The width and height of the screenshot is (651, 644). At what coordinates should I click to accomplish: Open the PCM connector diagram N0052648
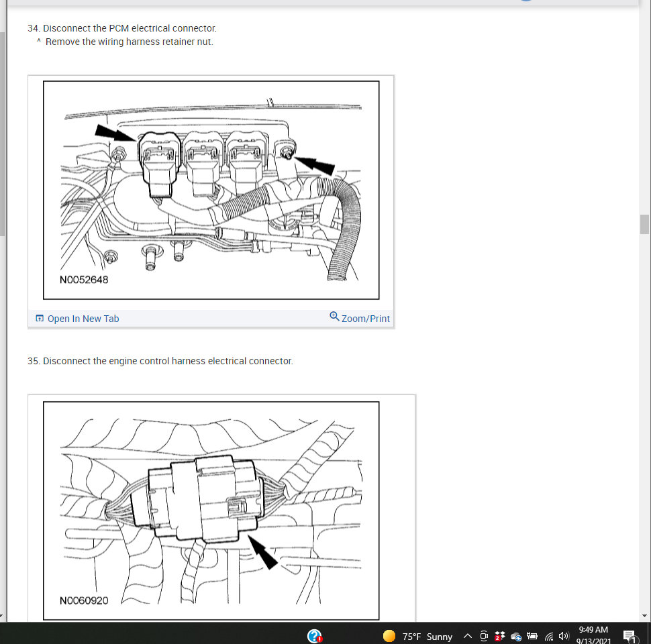point(211,190)
